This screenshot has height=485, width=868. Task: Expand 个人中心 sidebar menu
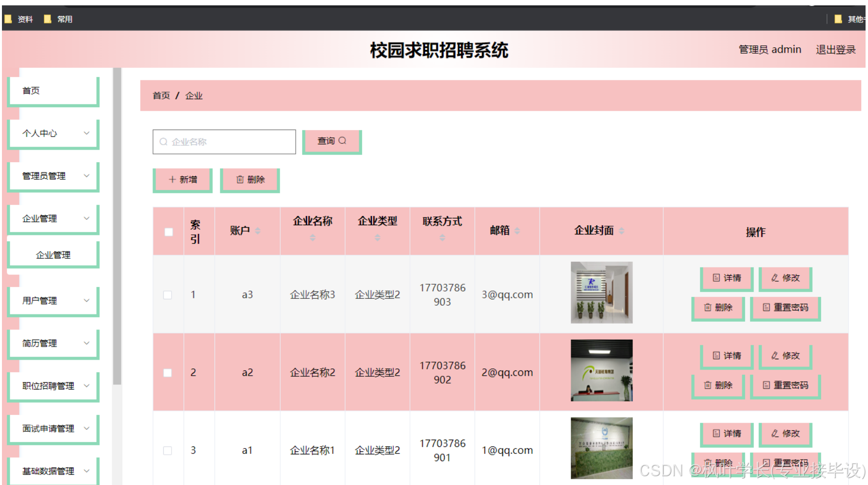click(53, 134)
